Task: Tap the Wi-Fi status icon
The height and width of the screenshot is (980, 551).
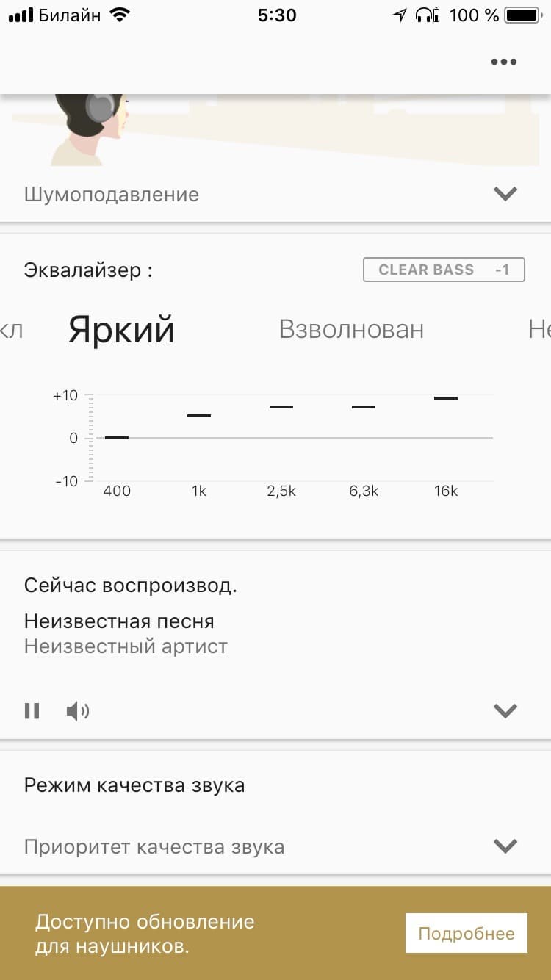Action: click(x=118, y=15)
